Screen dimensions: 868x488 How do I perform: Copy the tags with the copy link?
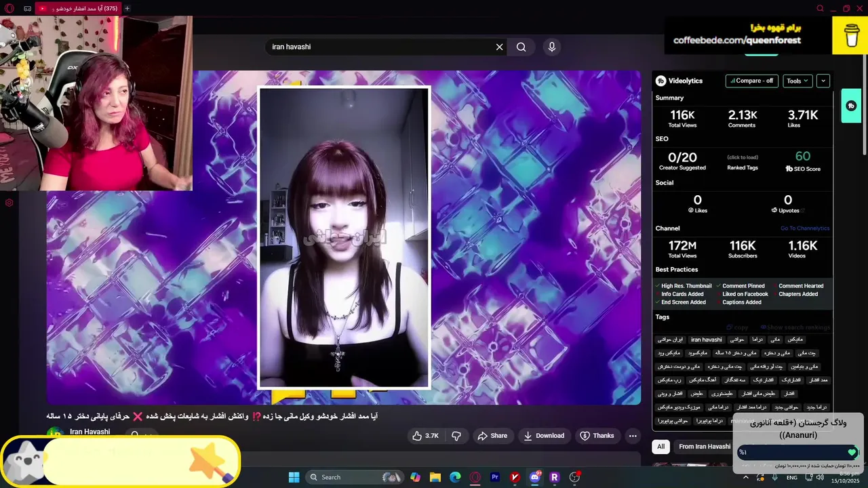[737, 327]
